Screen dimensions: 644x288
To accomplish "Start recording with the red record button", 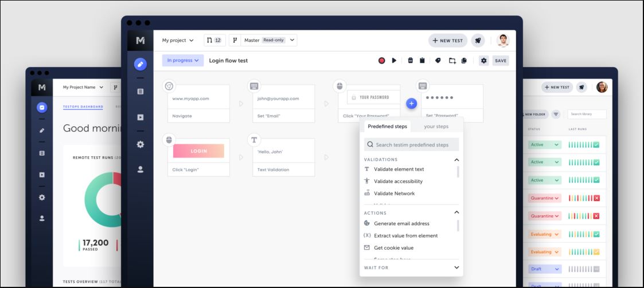I will [x=381, y=61].
